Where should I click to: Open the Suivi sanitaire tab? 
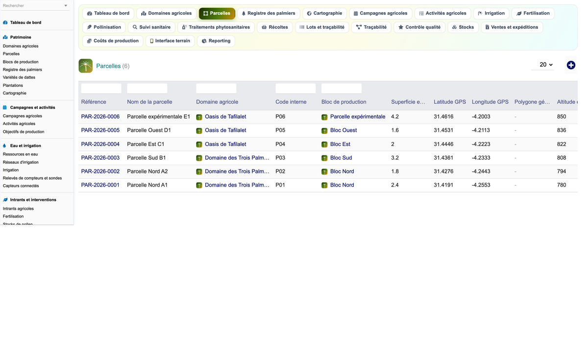click(151, 27)
